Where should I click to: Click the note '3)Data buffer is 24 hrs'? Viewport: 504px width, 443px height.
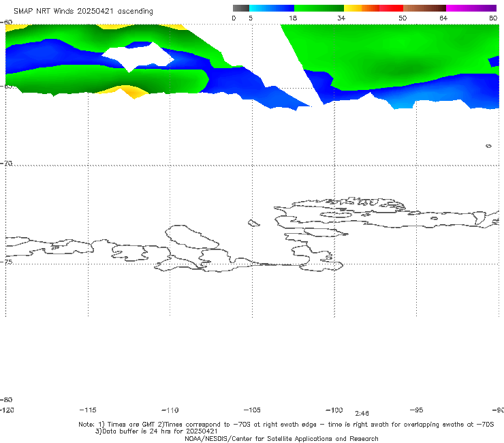[x=156, y=431]
